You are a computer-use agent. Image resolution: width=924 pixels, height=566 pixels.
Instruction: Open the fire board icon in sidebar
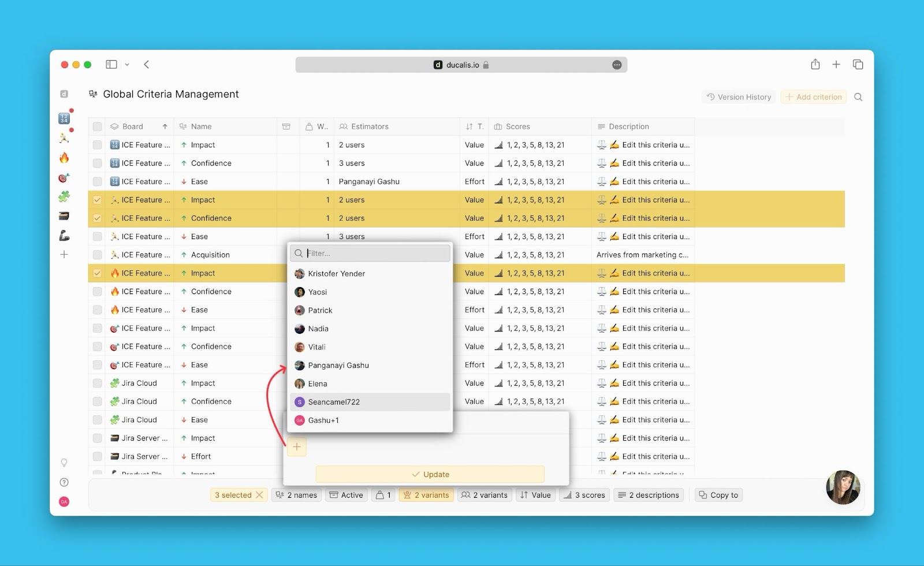pos(64,158)
